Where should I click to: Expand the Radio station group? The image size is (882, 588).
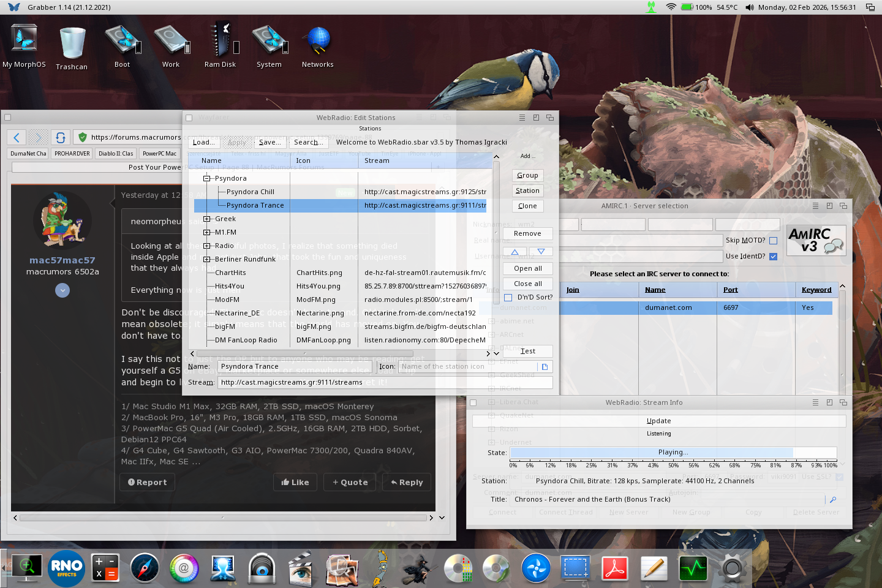(x=207, y=246)
